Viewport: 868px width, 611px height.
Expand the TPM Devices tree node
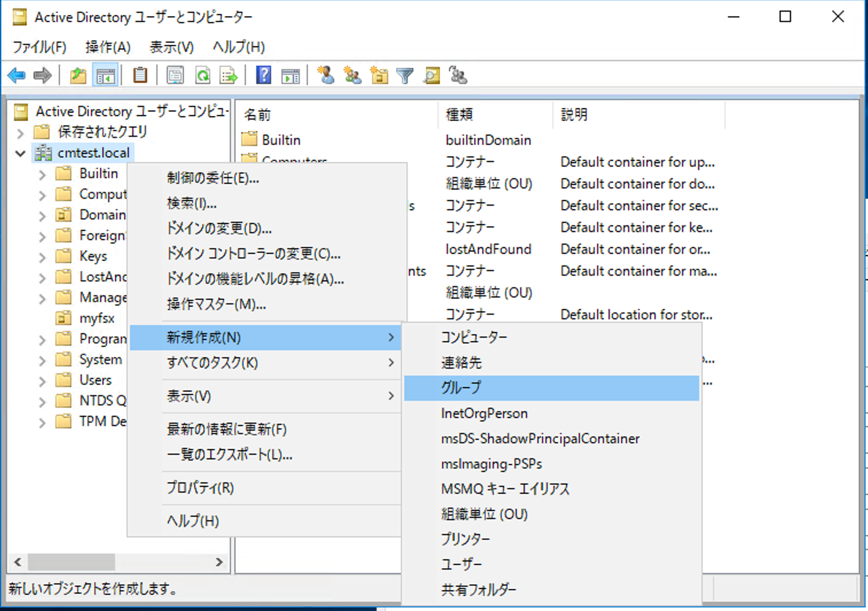pos(42,423)
